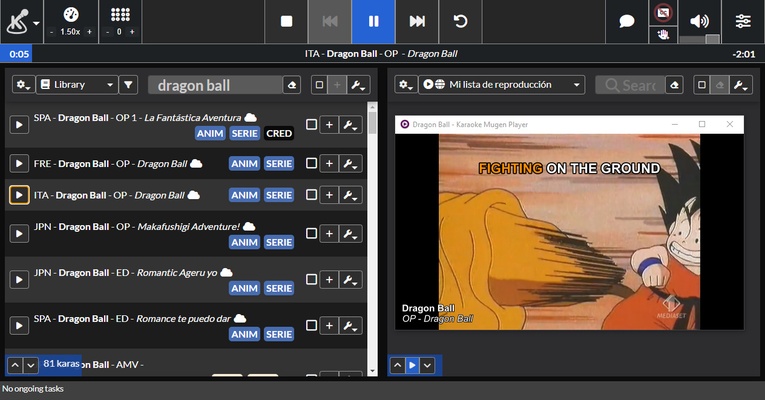765x400 pixels.
Task: Decrease playback speed below 1.50x
Action: click(52, 32)
